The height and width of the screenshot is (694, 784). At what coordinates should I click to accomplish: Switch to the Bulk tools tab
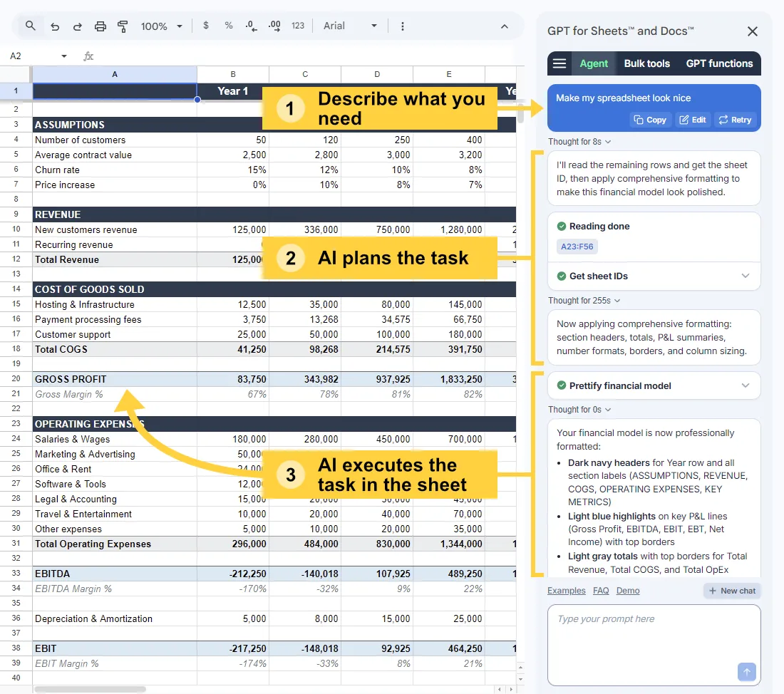pos(646,63)
